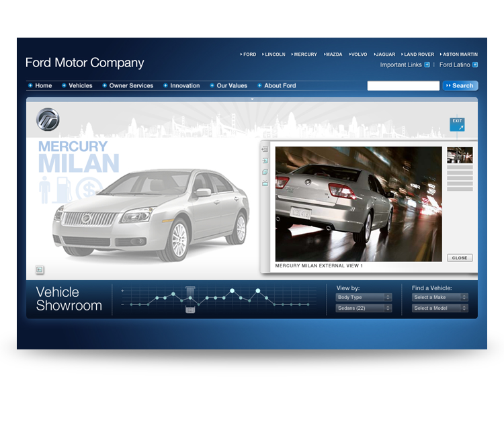
Task: Expand the Select a Model dropdown
Action: pos(440,308)
